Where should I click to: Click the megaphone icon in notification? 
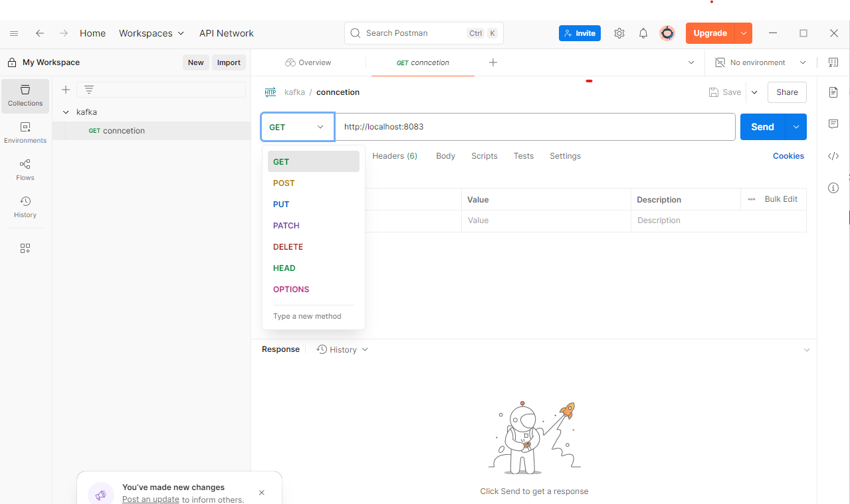click(101, 495)
